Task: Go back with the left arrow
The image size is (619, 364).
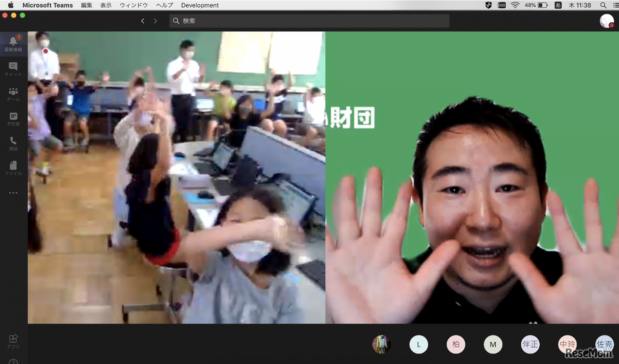Action: coord(143,21)
